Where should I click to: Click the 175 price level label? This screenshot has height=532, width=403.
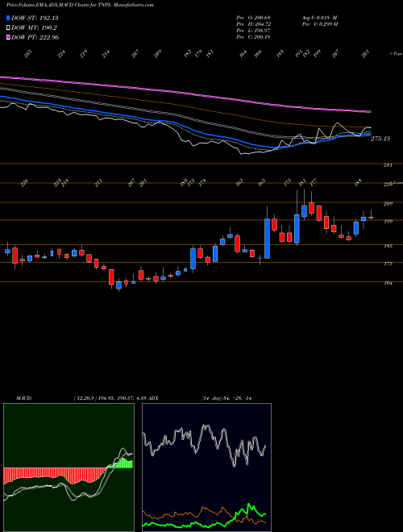point(388,264)
